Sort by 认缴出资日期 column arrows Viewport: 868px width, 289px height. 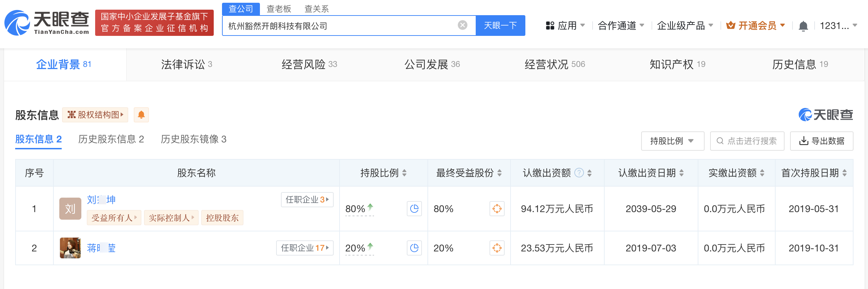(x=682, y=173)
